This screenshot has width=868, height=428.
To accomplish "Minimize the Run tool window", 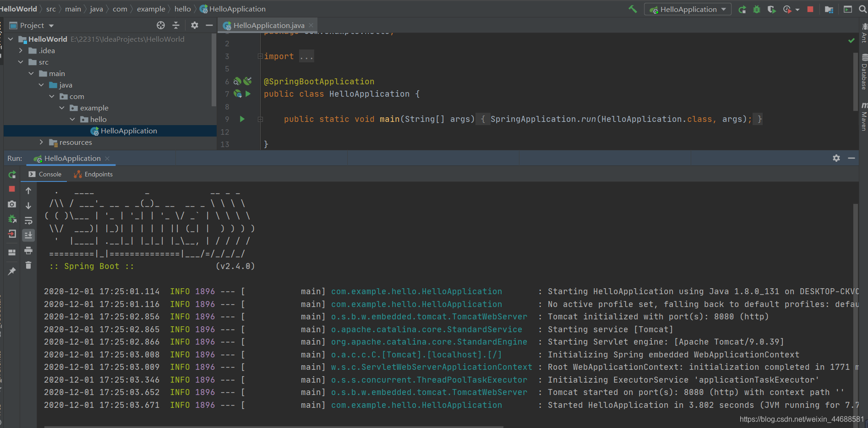I will click(x=852, y=158).
